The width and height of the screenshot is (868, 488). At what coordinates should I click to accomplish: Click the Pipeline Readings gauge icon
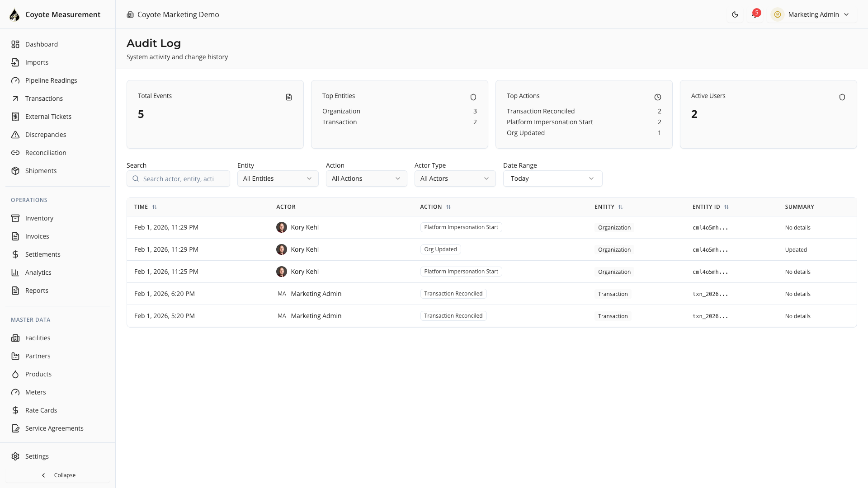point(15,80)
